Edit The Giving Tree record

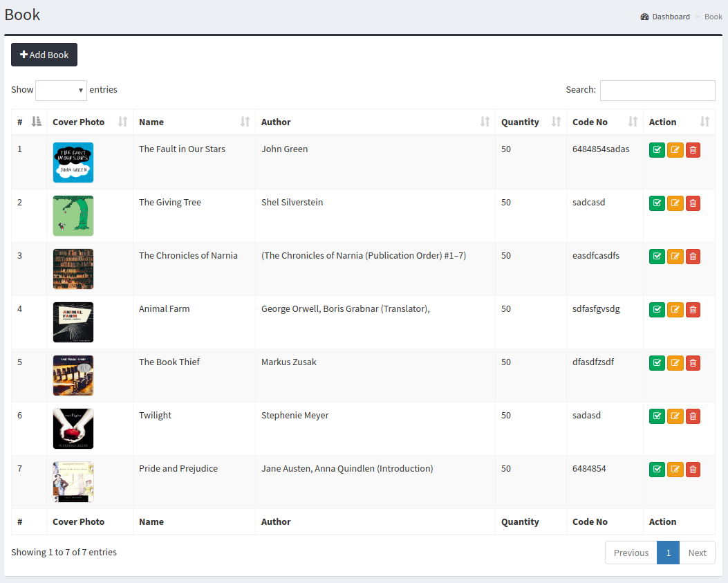tap(675, 203)
